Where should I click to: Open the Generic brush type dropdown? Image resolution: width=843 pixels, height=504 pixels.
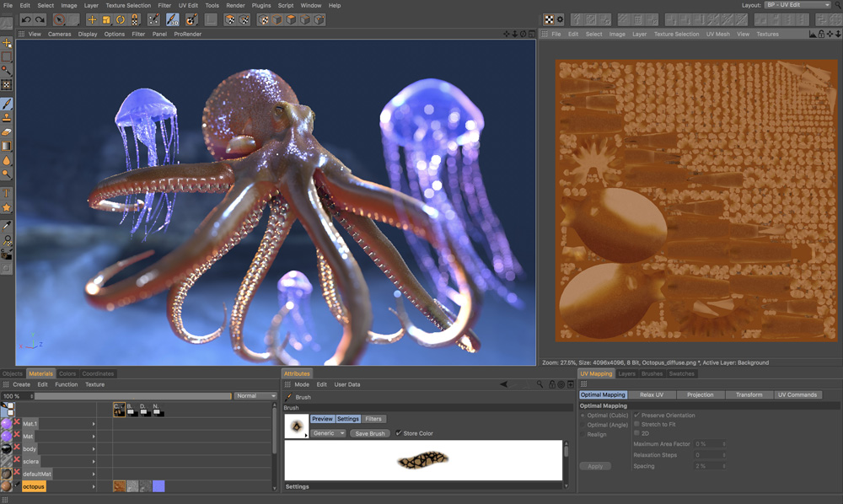327,433
